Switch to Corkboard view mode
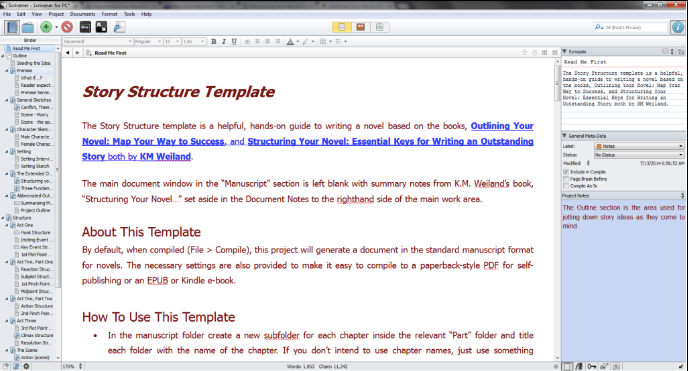Image resolution: width=688 pixels, height=371 pixels. click(361, 27)
